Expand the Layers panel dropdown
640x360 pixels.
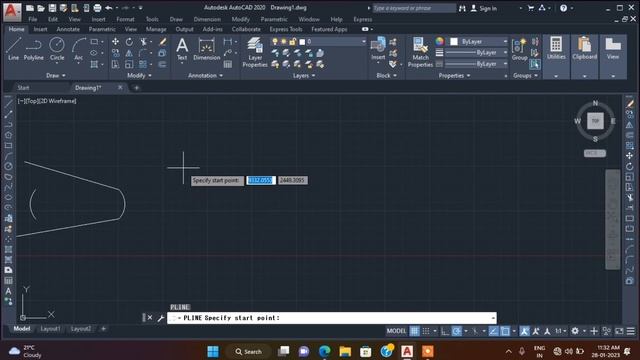pyautogui.click(x=304, y=76)
